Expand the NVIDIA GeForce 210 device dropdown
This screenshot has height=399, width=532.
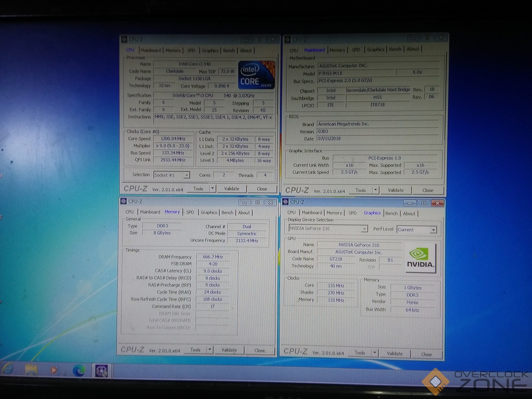pos(364,229)
